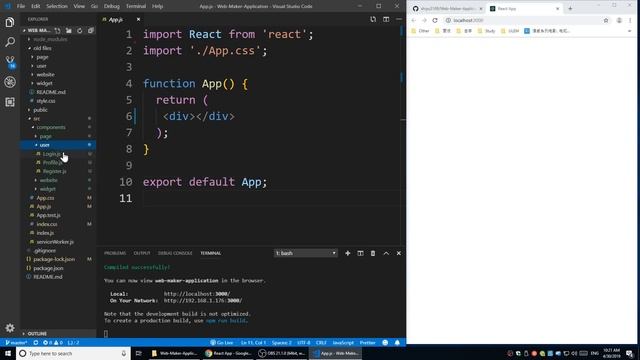Click Prettier in status bar

click(367, 342)
